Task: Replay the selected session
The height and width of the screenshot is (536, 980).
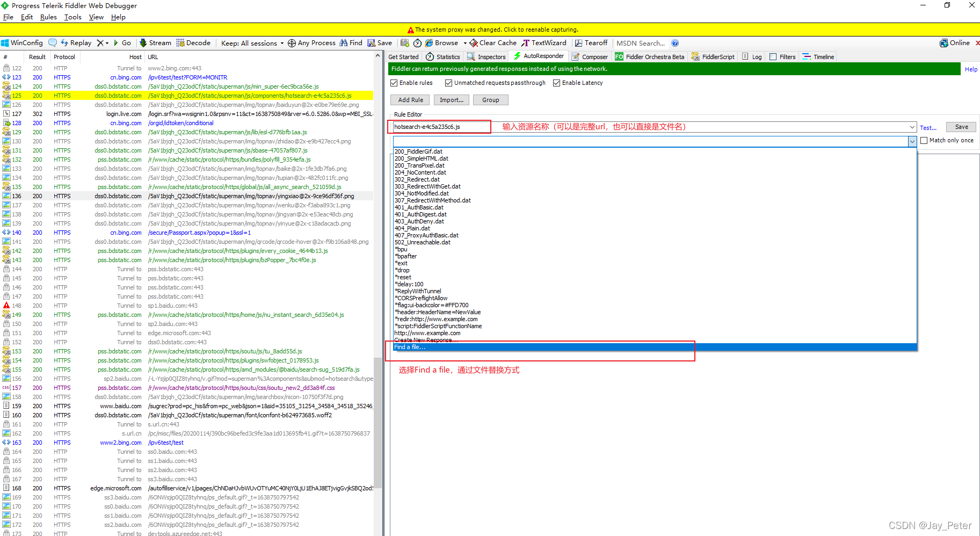Action: click(x=76, y=43)
